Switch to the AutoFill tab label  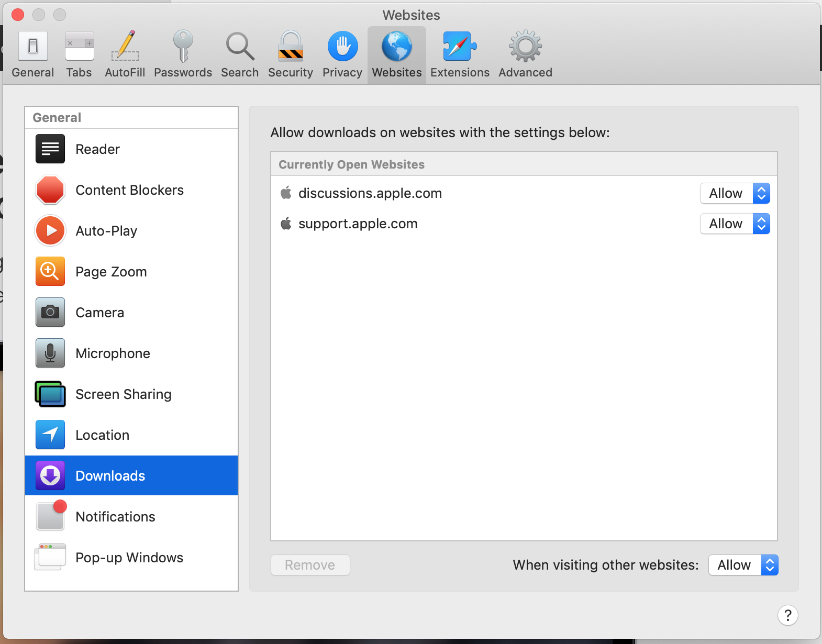[x=125, y=72]
